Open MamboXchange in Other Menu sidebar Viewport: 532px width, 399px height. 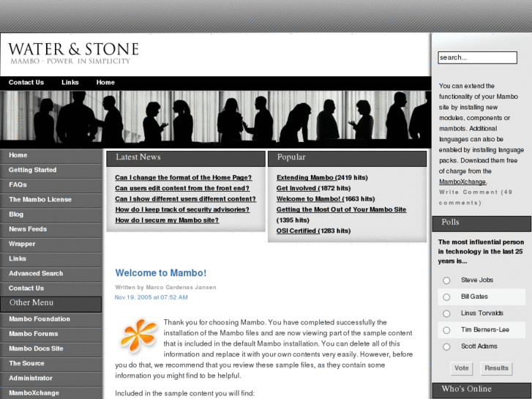(51, 393)
